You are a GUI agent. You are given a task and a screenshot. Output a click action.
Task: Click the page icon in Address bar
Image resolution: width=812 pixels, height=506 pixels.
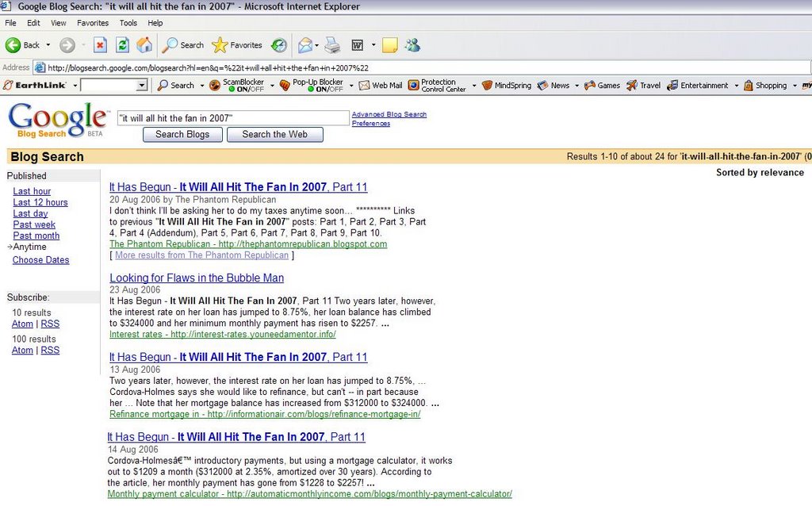pos(40,68)
